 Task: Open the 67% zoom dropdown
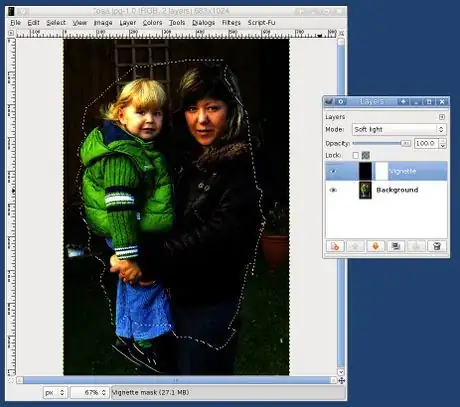pyautogui.click(x=90, y=393)
